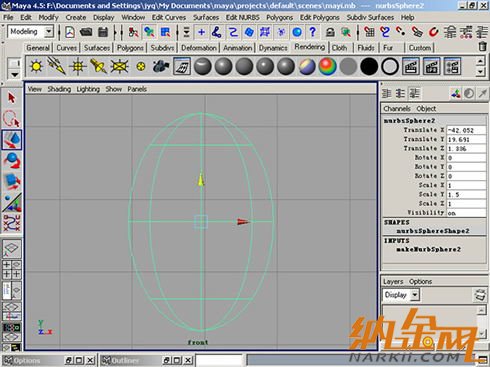Click the Save Scene icon
The width and height of the screenshot is (490, 367).
103,32
